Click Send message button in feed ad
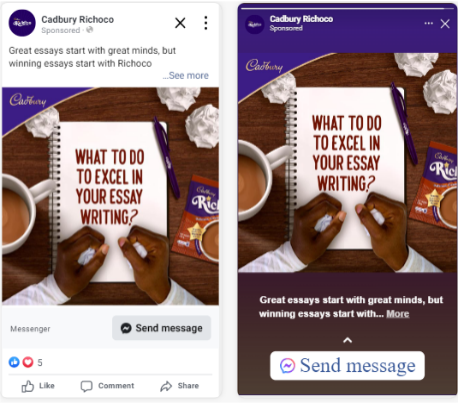The image size is (458, 403). coord(162,328)
